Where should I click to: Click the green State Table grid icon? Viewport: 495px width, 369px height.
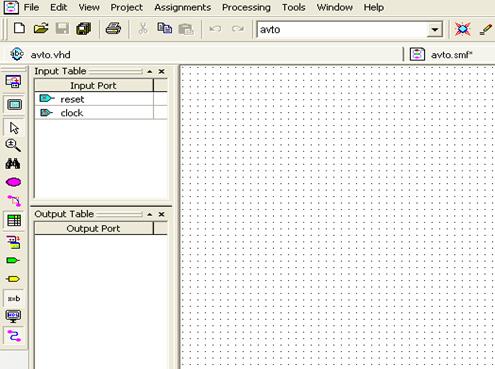14,220
